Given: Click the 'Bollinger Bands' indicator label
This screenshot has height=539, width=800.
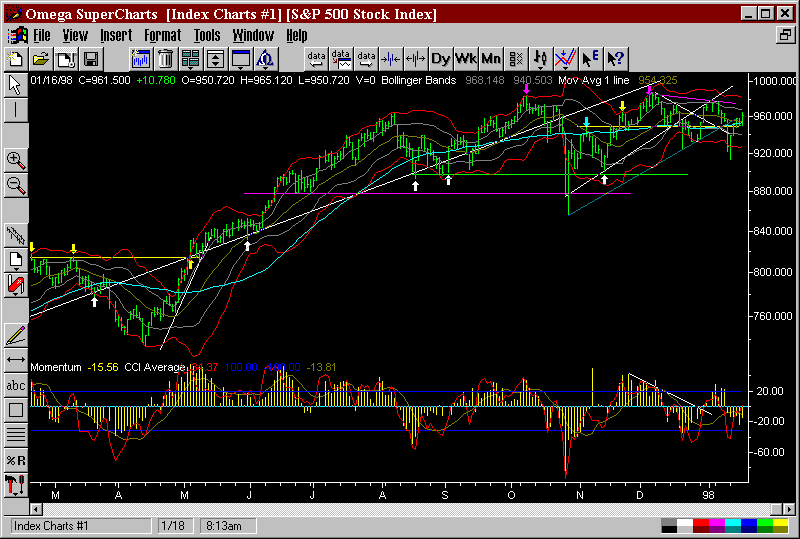Looking at the screenshot, I should 418,80.
